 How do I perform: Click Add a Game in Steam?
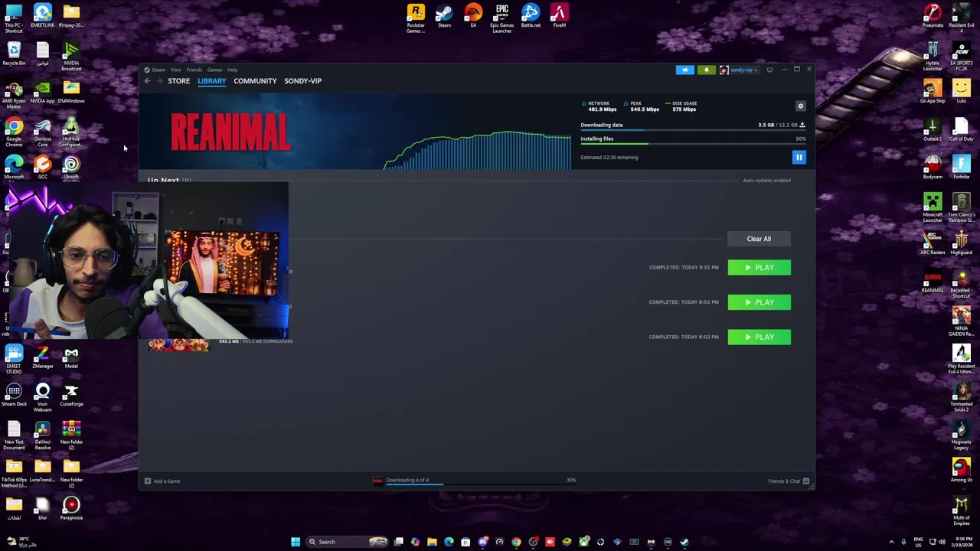pyautogui.click(x=162, y=481)
